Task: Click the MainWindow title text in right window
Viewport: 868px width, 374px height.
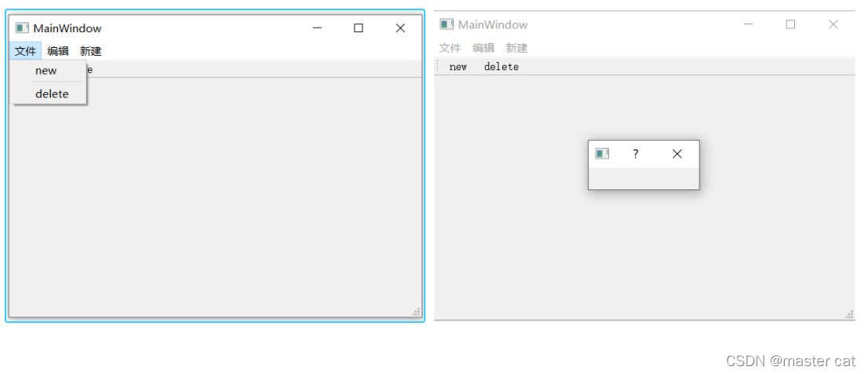Action: click(493, 24)
